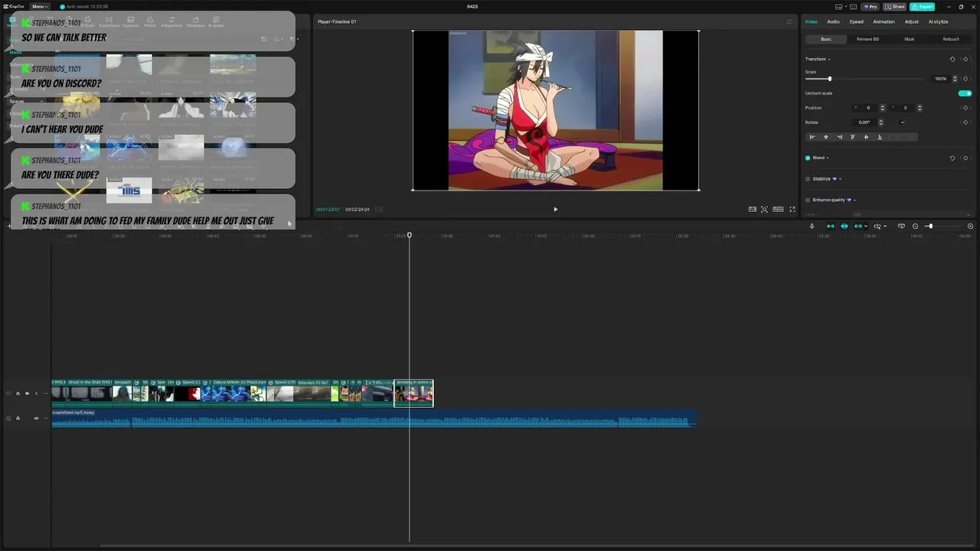Screen dimensions: 980x551
Task: Click the Export button
Action: [922, 7]
